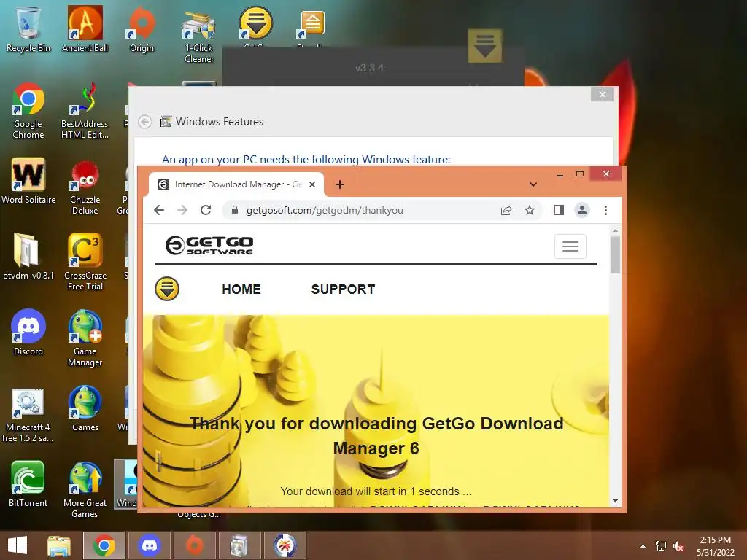Click back arrow in Windows Features
Screen dimensions: 747x560
(145, 122)
